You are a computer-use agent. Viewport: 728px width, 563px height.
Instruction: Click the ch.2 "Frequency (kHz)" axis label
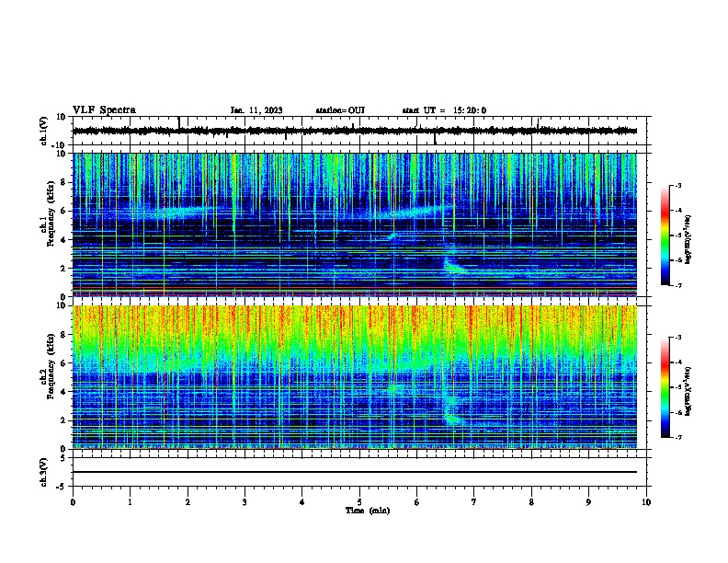(x=51, y=366)
